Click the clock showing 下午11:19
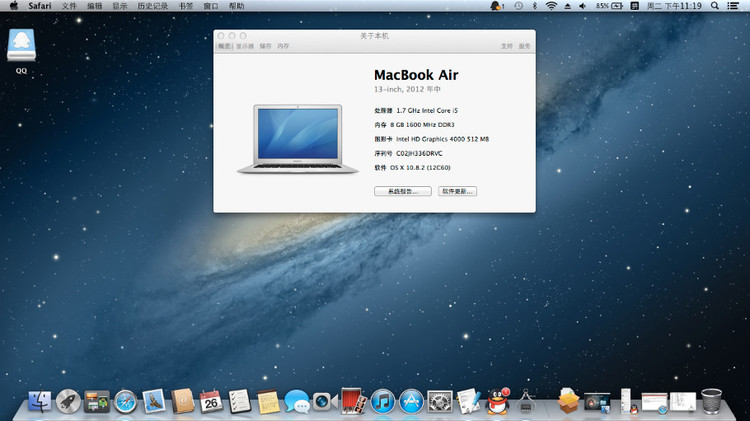 click(x=674, y=6)
